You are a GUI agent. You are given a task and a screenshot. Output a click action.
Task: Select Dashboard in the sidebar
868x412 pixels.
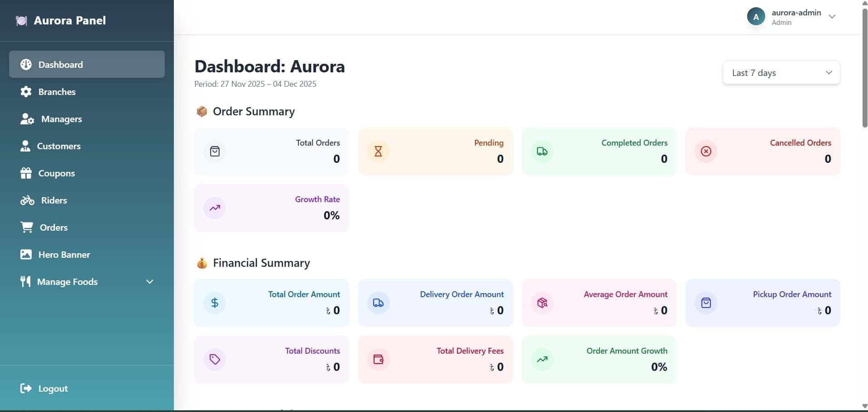(86, 65)
